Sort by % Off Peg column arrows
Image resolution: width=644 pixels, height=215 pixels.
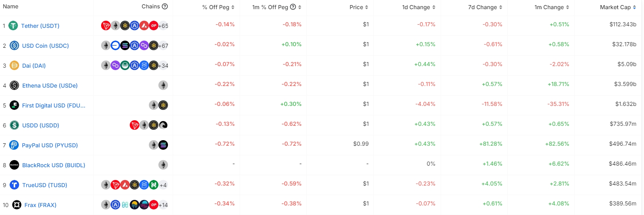(233, 7)
